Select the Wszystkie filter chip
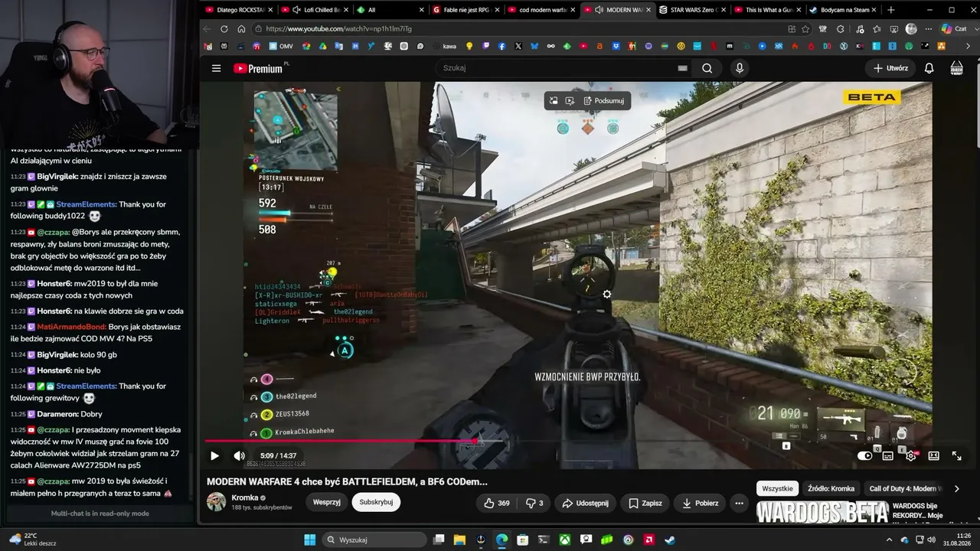This screenshot has height=551, width=980. [x=777, y=488]
